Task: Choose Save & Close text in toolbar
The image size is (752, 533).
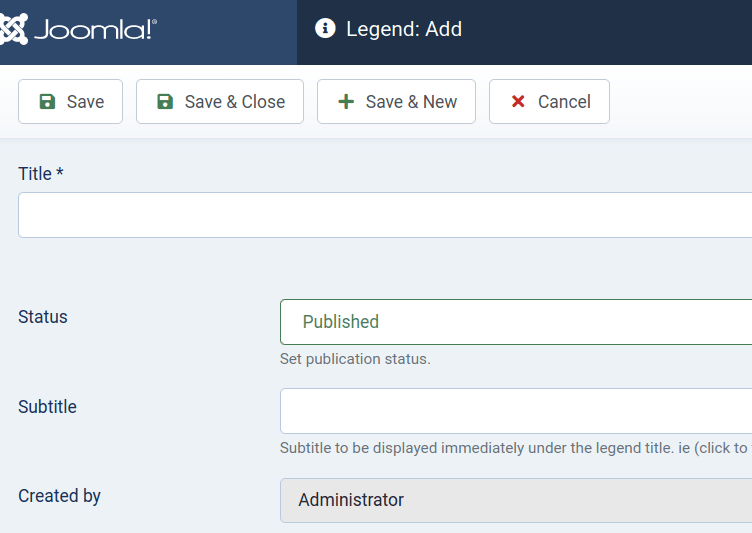Action: point(235,102)
